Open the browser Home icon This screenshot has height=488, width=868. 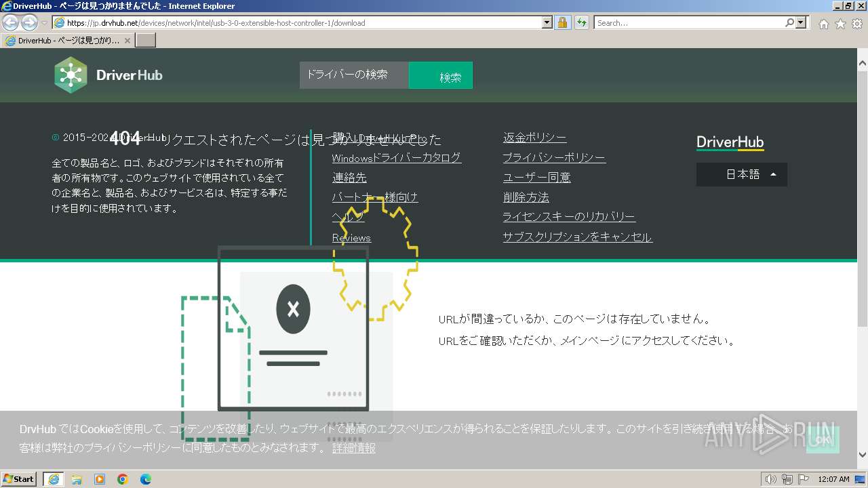coord(823,24)
